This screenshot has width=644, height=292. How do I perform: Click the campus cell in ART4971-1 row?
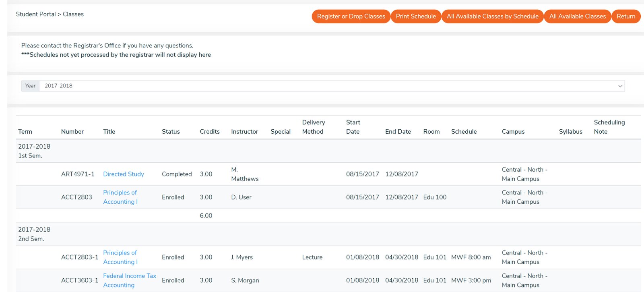pyautogui.click(x=524, y=174)
